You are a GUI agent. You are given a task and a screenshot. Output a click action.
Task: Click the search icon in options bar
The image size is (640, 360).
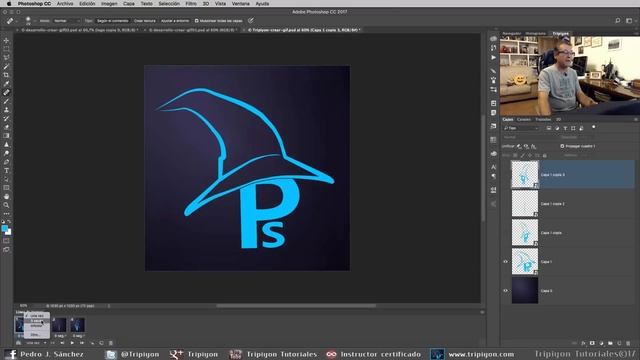[618, 20]
